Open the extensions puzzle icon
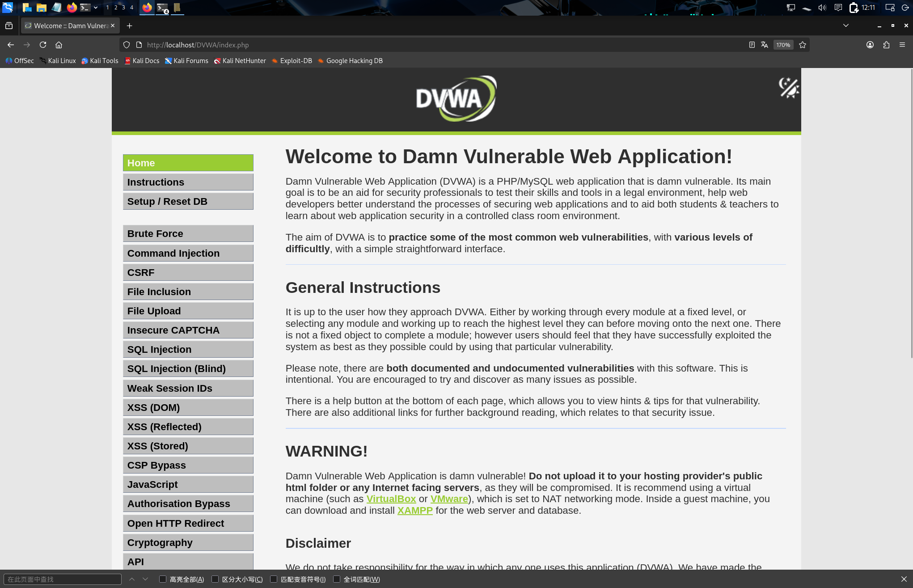The image size is (913, 588). click(886, 45)
